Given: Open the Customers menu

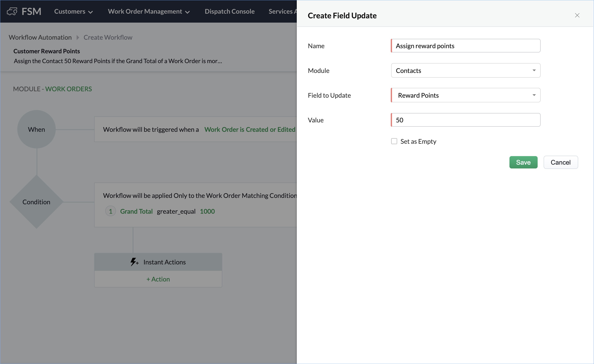Looking at the screenshot, I should pos(73,11).
